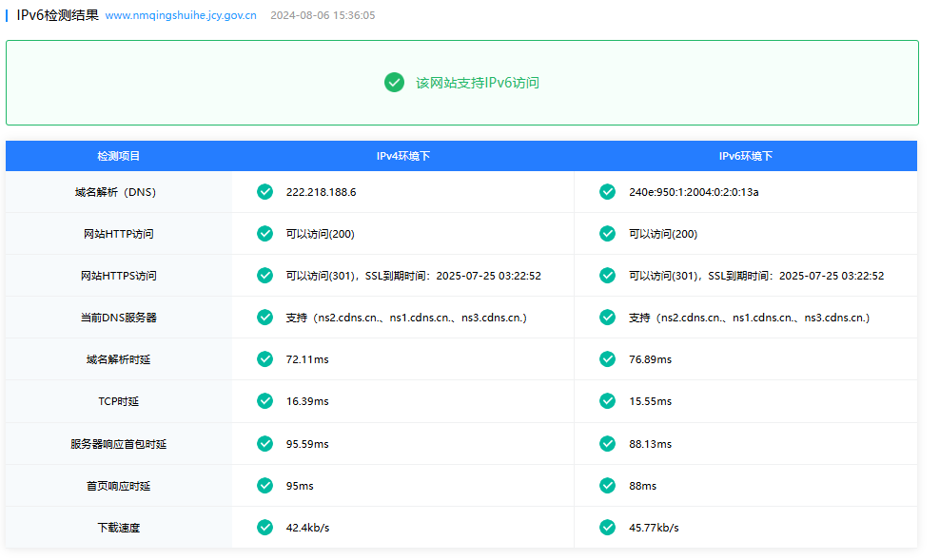Image resolution: width=940 pixels, height=560 pixels.
Task: Click the check icon next to 42.4kb/s
Action: point(265,528)
